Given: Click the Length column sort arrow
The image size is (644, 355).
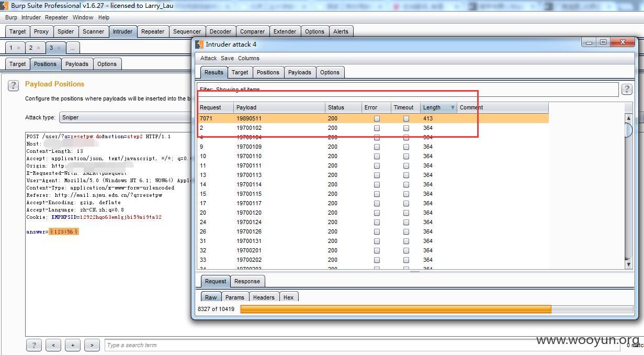Looking at the screenshot, I should pos(453,107).
